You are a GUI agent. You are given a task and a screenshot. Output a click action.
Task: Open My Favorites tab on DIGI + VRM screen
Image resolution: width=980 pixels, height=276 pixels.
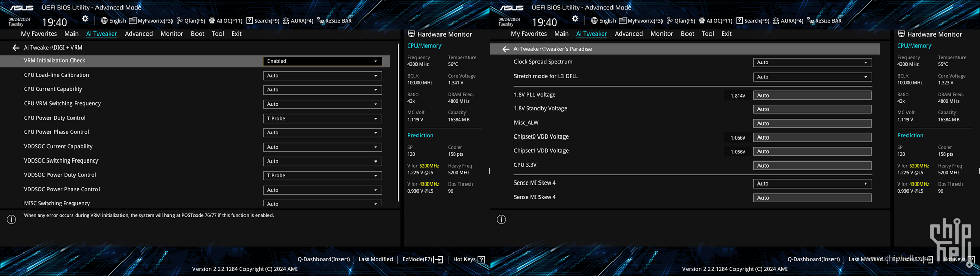39,34
